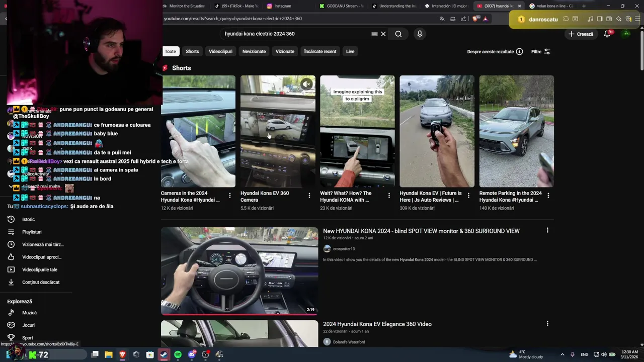Open the Jocuri gaming icon under Explorează
Image resolution: width=644 pixels, height=362 pixels.
click(x=11, y=325)
